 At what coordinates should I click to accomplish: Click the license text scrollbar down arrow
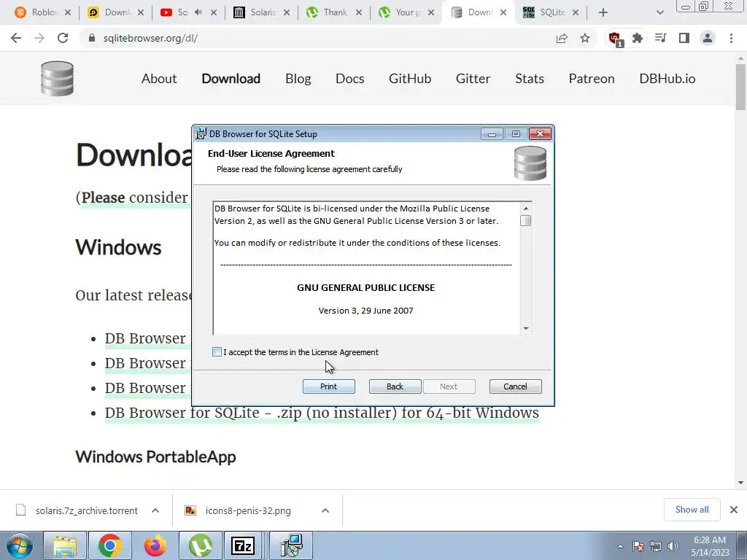[x=526, y=328]
